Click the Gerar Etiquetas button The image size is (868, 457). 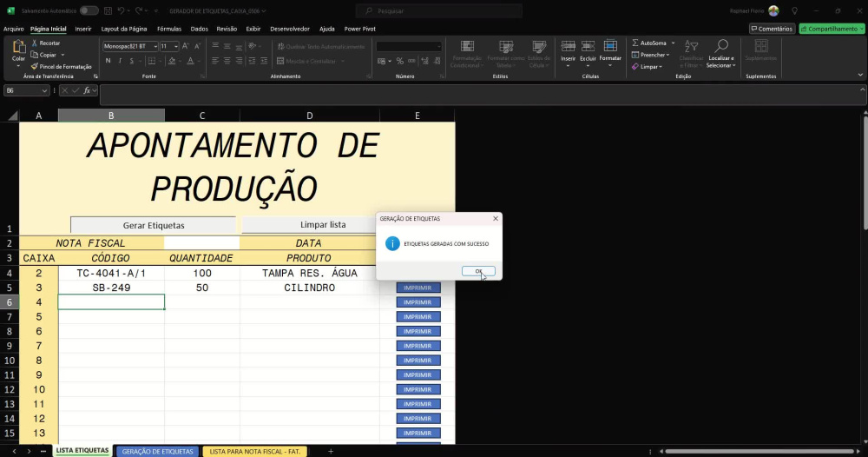click(154, 225)
